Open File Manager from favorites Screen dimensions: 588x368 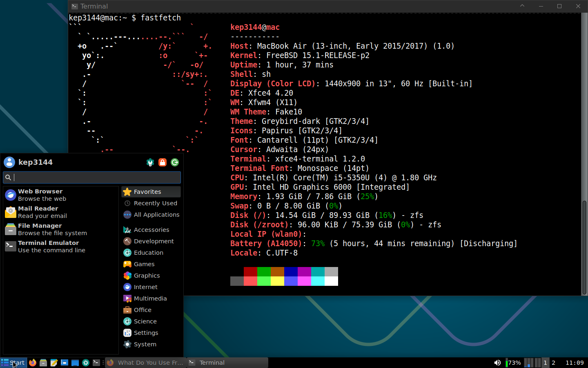(60, 229)
